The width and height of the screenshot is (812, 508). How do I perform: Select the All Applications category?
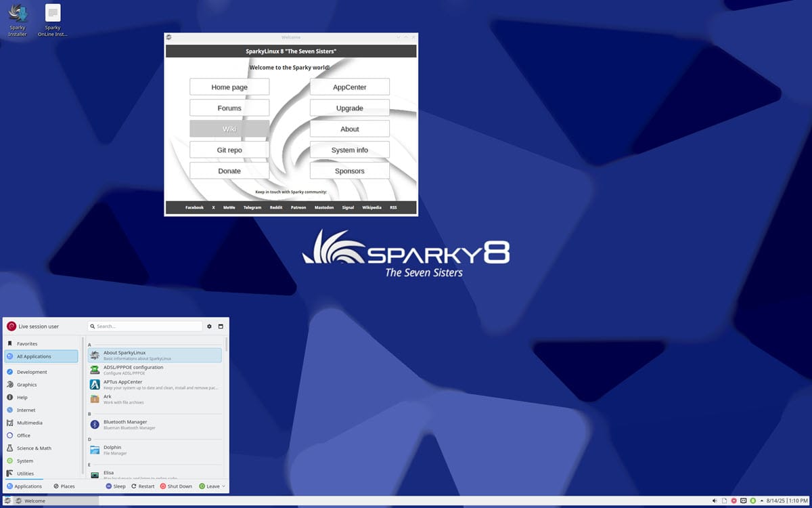click(41, 356)
